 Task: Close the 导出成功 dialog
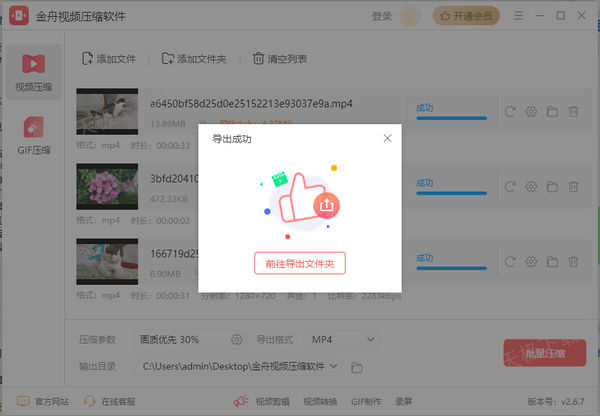[387, 138]
